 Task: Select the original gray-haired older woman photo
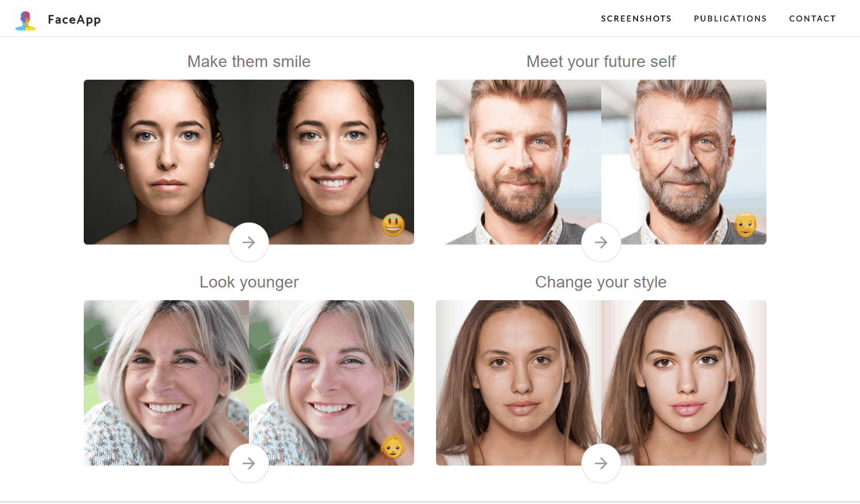[166, 383]
